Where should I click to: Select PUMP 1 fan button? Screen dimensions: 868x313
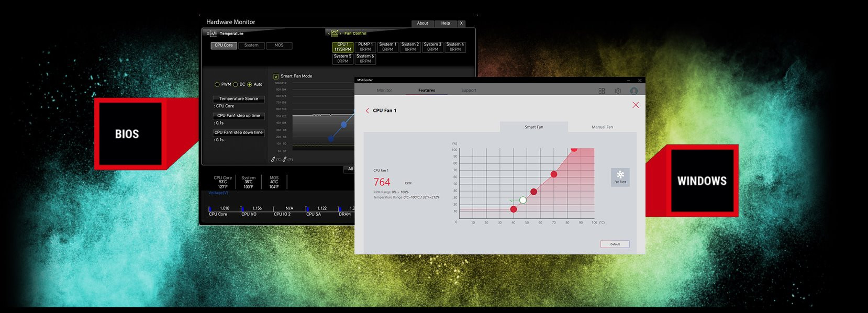[x=365, y=47]
